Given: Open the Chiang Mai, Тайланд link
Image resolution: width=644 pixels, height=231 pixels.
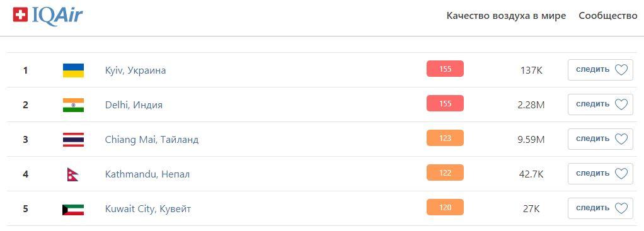Looking at the screenshot, I should 152,140.
